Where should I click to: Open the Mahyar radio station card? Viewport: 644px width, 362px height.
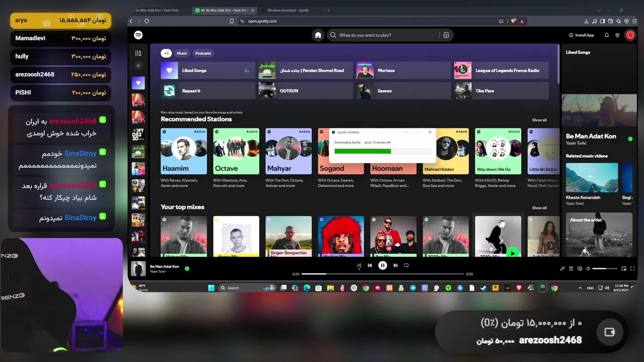click(x=288, y=158)
